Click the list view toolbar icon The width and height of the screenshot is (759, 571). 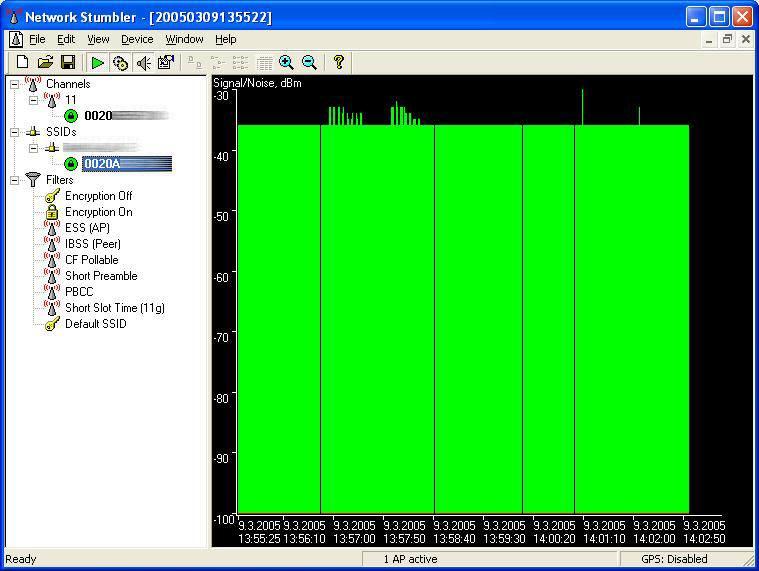[x=241, y=62]
